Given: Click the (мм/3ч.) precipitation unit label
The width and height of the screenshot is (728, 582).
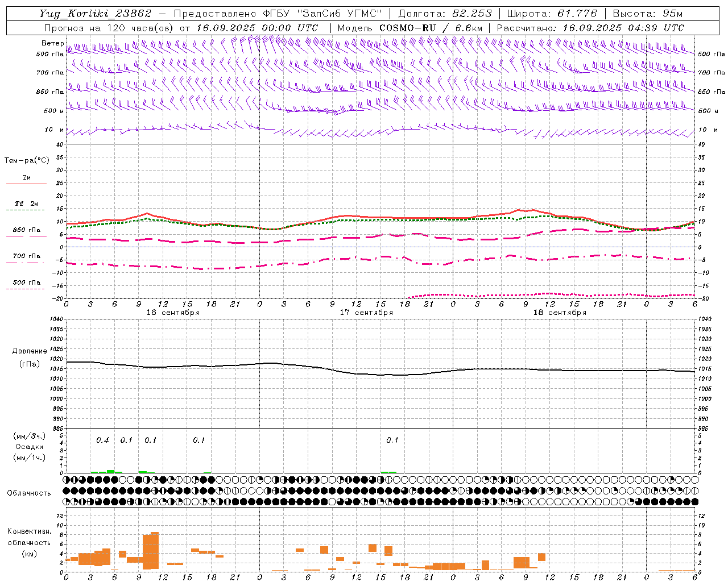Looking at the screenshot, I should [30, 436].
